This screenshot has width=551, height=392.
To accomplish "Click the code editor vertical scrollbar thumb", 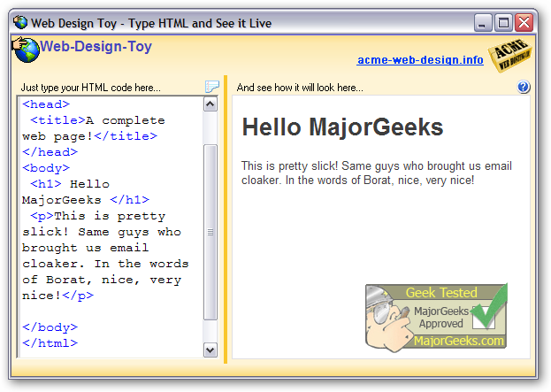I will click(x=210, y=232).
